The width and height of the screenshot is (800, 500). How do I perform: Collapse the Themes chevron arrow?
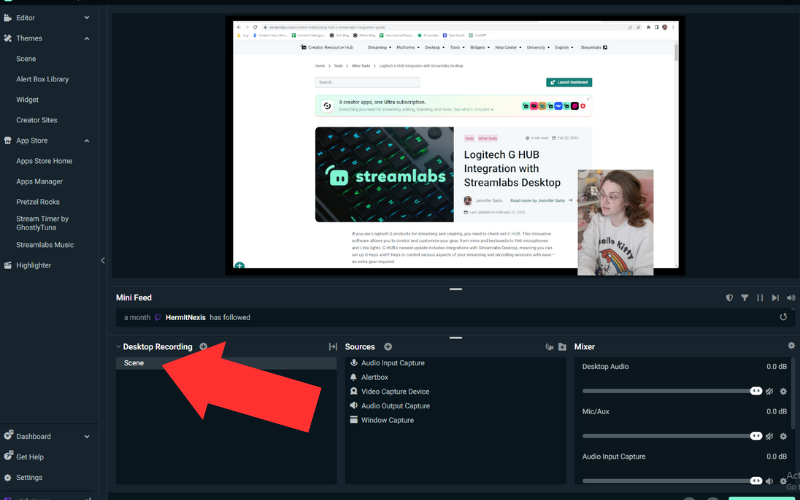point(87,38)
